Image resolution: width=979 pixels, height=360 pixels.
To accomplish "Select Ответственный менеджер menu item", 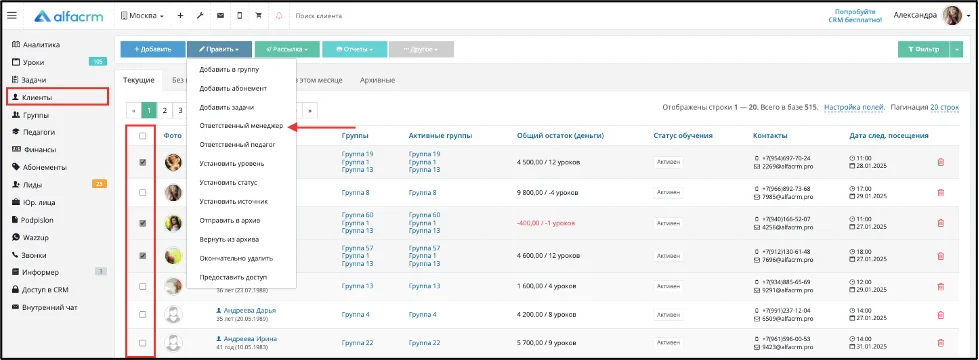I will click(241, 126).
